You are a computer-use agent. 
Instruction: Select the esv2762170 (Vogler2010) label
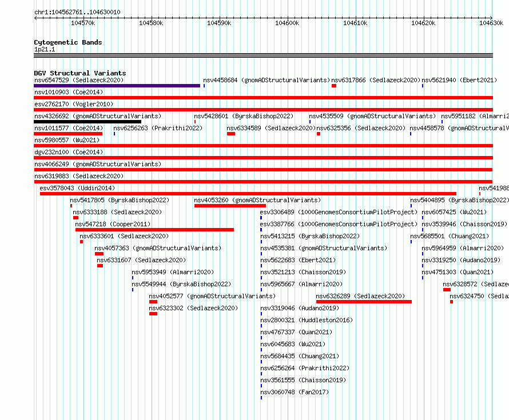74,104
